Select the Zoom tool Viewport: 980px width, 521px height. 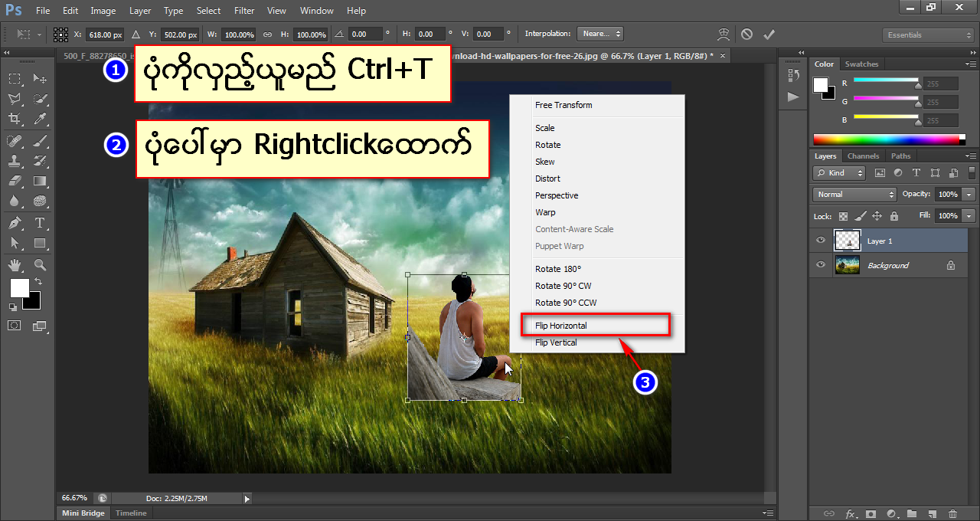point(41,265)
